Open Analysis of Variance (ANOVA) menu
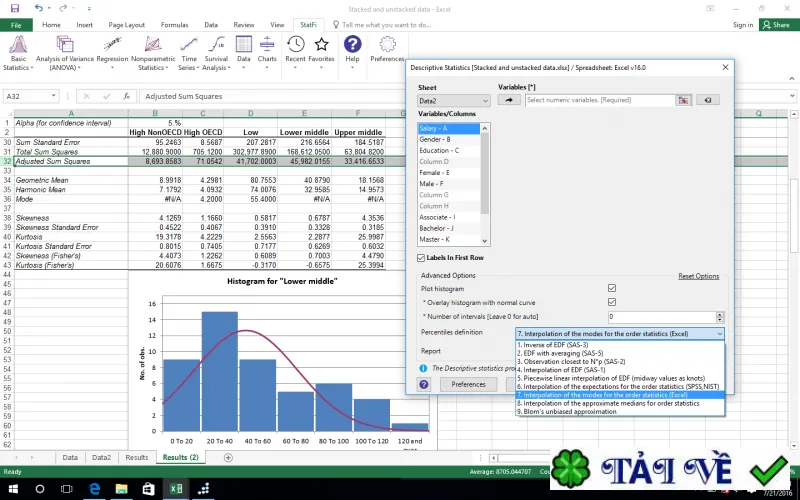Screen dimensions: 800x500 [x=65, y=53]
